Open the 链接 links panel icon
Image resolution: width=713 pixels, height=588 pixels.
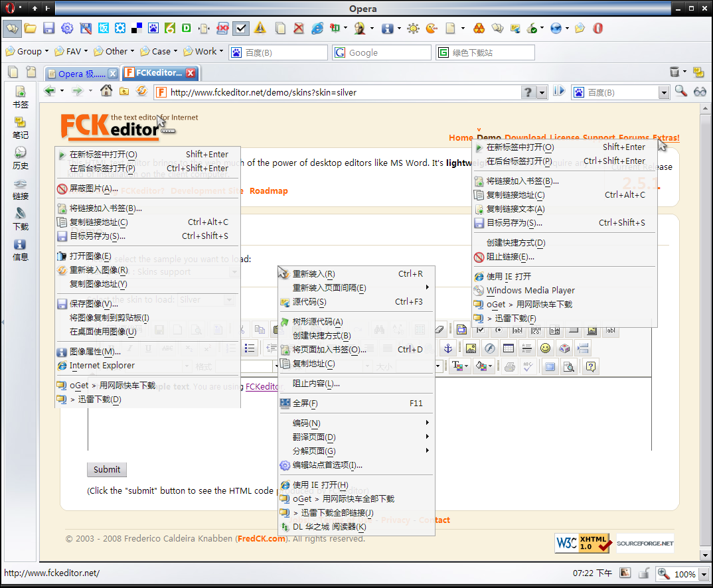click(x=20, y=189)
